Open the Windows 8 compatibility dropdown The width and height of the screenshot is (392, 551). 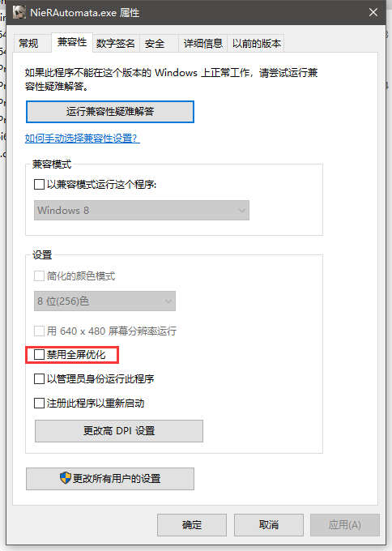142,211
